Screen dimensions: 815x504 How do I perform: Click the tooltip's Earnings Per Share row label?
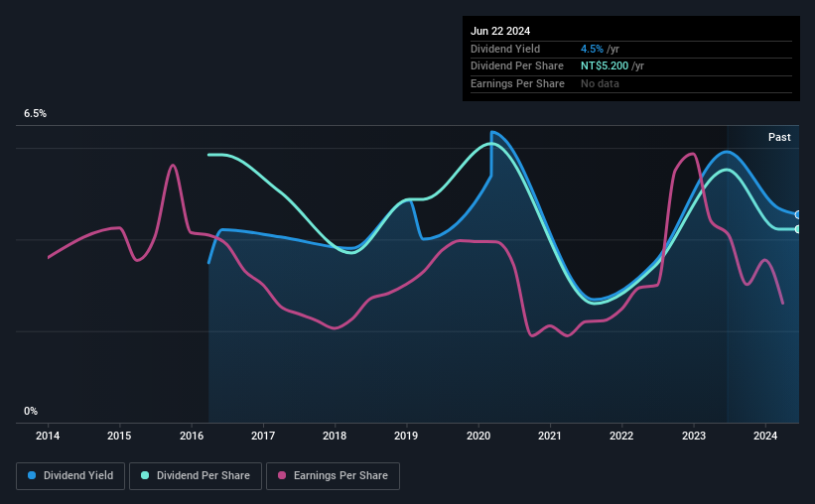517,83
